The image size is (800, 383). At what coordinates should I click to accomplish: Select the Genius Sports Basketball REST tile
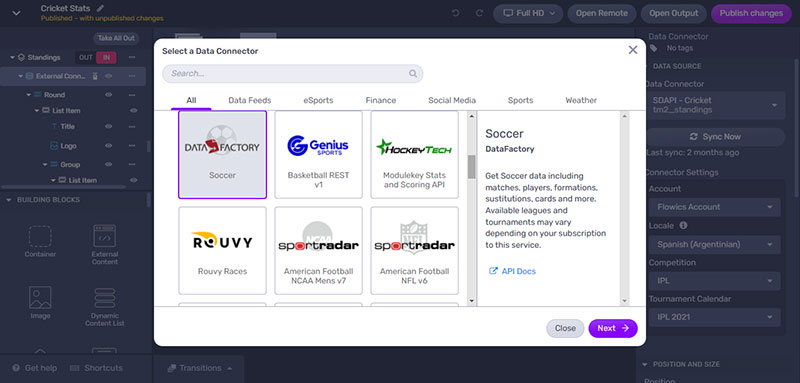[x=318, y=155]
